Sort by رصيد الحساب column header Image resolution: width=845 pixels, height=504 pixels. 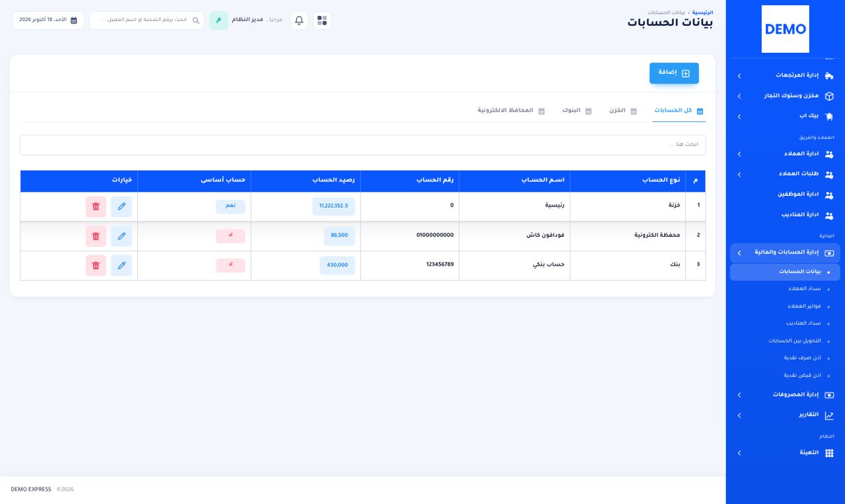(x=306, y=181)
